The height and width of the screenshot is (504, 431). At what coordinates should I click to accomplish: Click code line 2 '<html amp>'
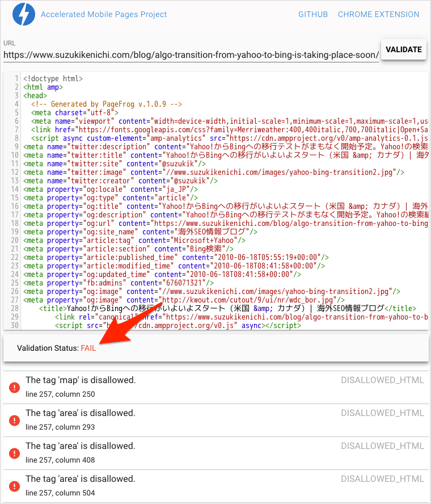click(43, 87)
